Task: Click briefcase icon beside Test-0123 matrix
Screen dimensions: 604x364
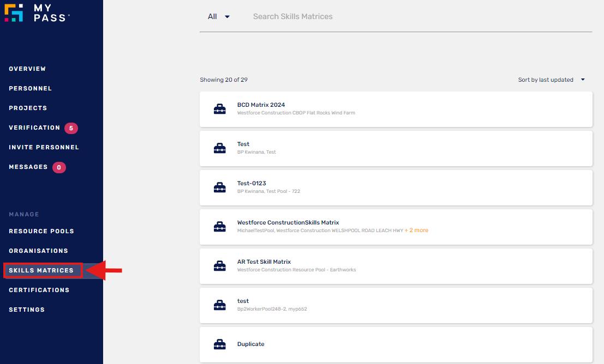Action: (219, 187)
